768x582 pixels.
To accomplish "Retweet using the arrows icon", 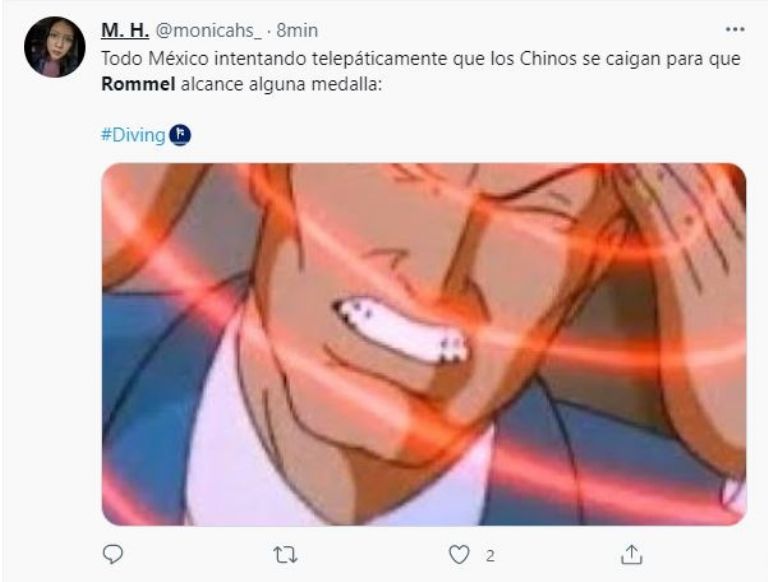I will coord(285,555).
